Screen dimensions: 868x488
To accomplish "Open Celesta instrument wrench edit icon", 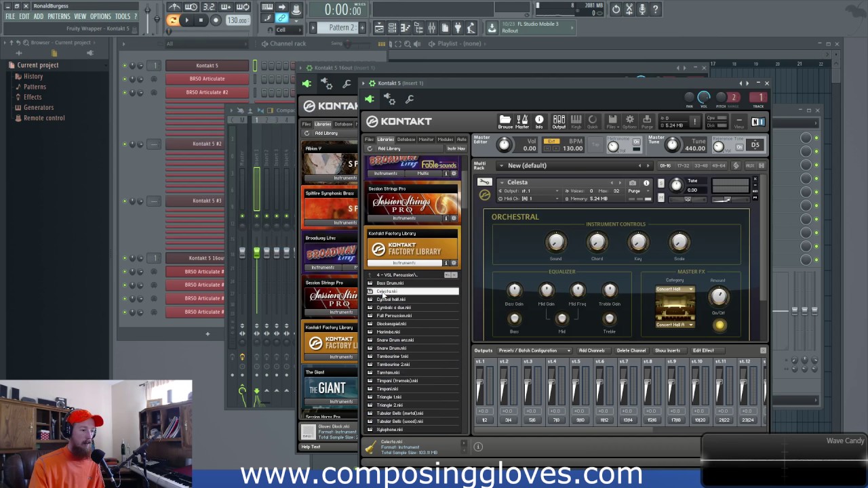I will 484,182.
